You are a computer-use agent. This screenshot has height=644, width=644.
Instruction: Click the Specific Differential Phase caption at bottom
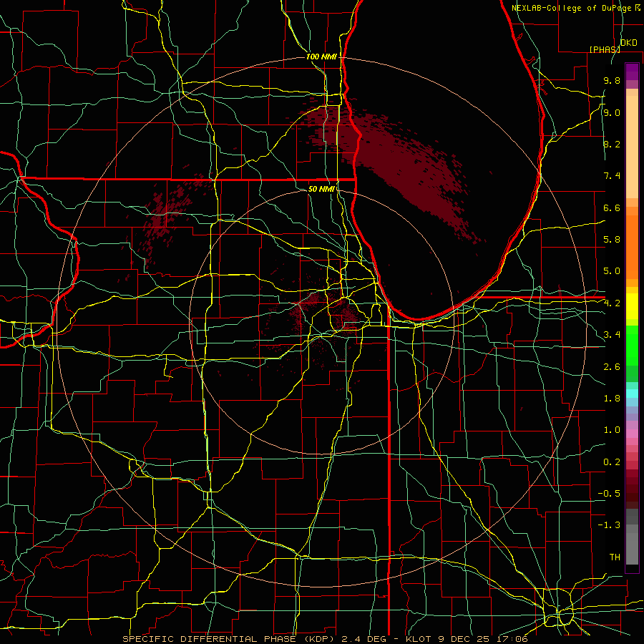[x=325, y=639]
